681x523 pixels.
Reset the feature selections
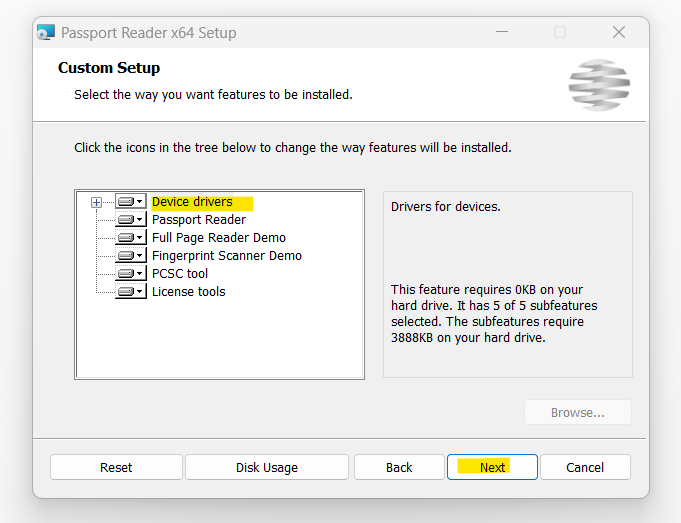coord(116,467)
